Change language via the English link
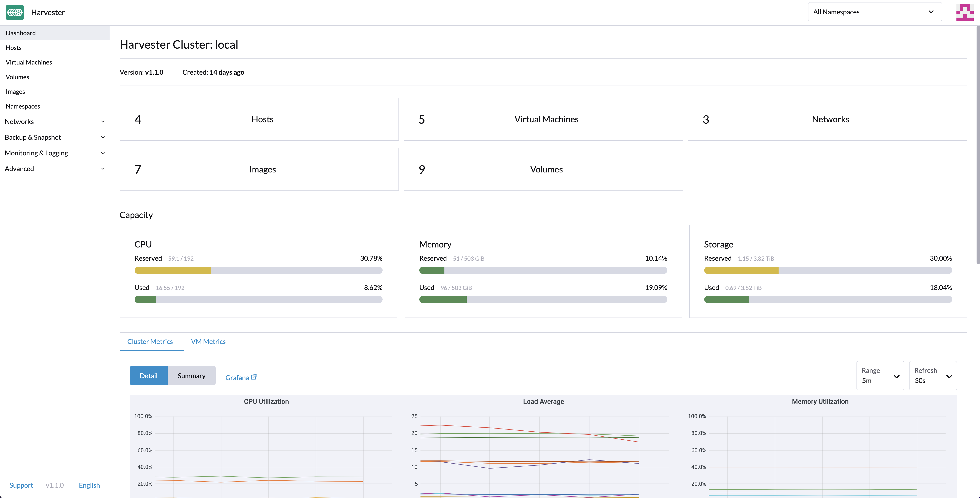 (89, 485)
